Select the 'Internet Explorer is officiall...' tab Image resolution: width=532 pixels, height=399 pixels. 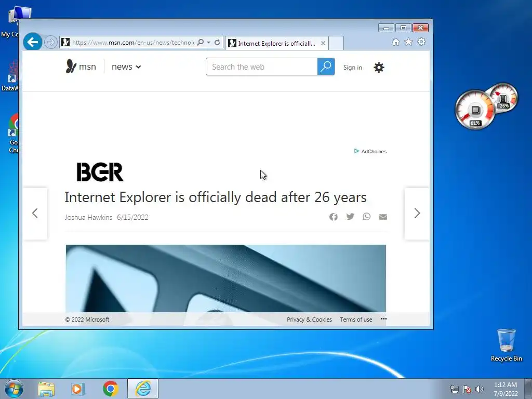pyautogui.click(x=276, y=44)
